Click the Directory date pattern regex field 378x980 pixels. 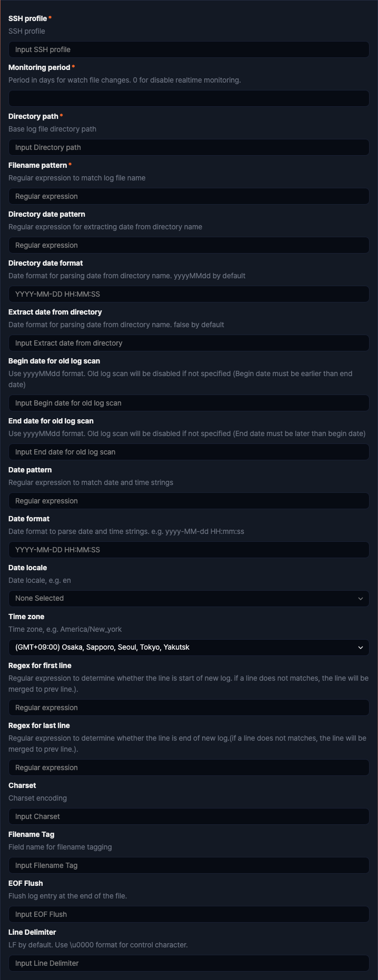click(x=189, y=245)
